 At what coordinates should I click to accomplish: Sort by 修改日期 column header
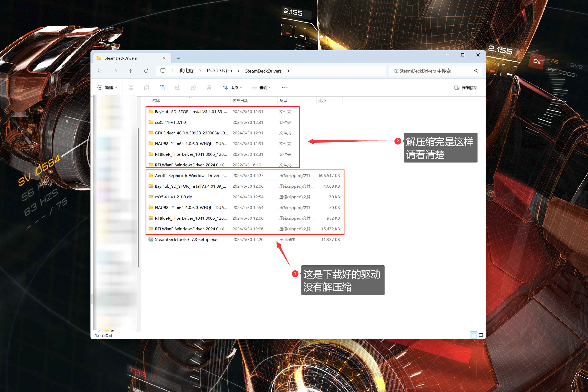(240, 101)
